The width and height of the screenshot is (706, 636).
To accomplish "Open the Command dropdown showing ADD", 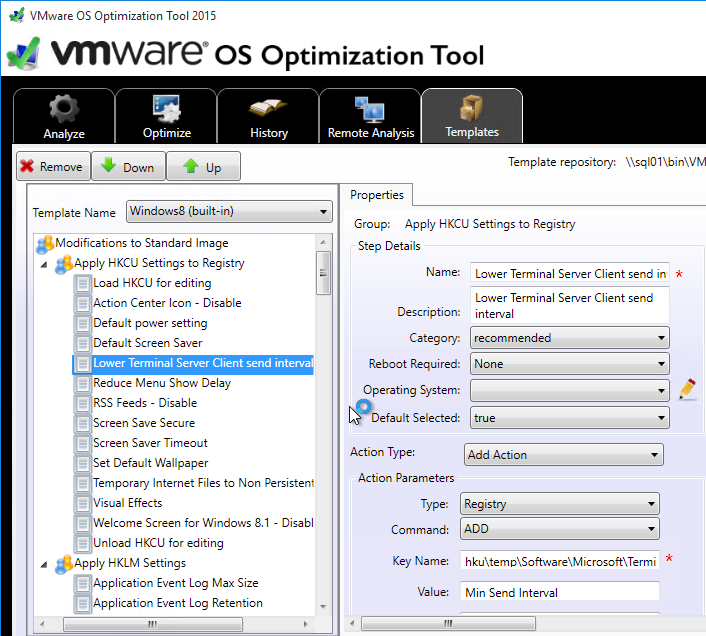I will click(x=560, y=529).
